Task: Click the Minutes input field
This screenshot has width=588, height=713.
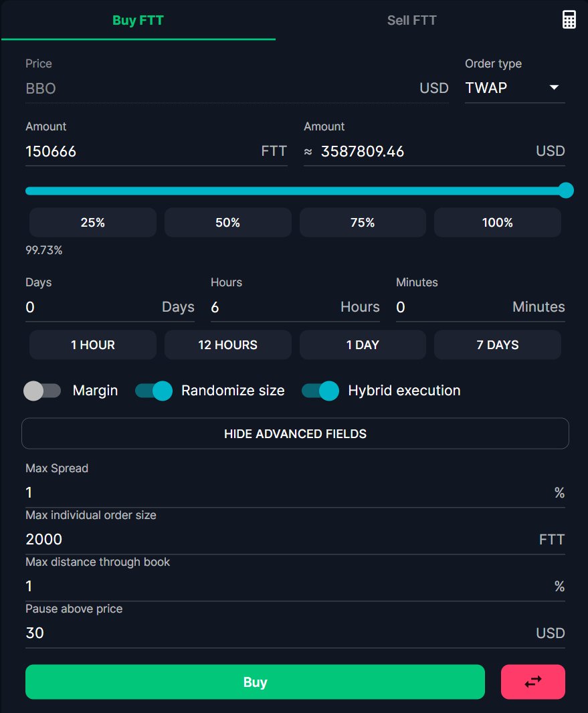Action: [480, 308]
